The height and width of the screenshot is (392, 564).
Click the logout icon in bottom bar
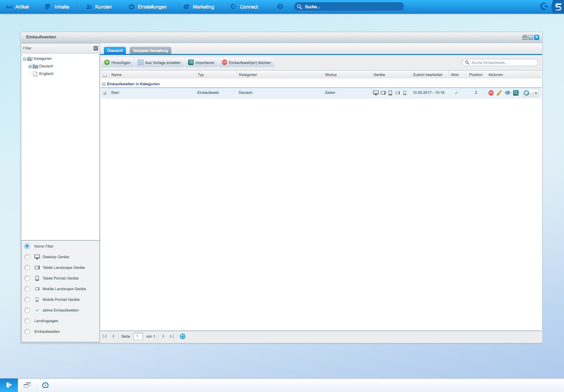coord(9,385)
